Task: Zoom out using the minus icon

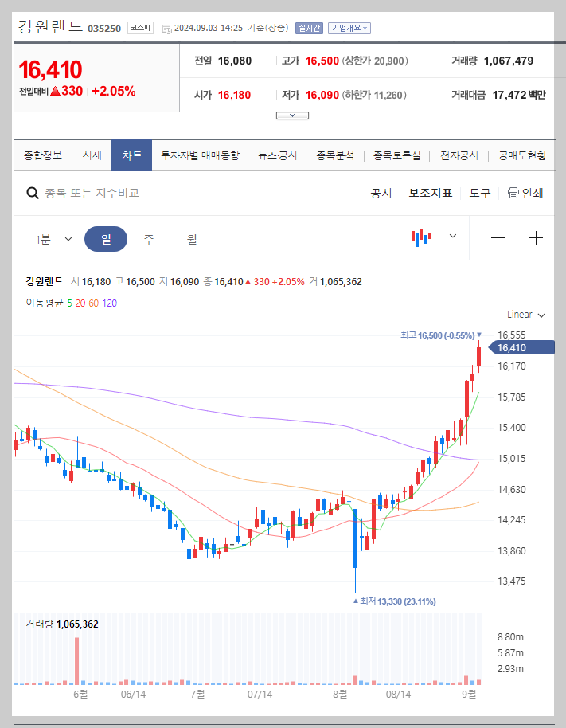Action: click(498, 238)
